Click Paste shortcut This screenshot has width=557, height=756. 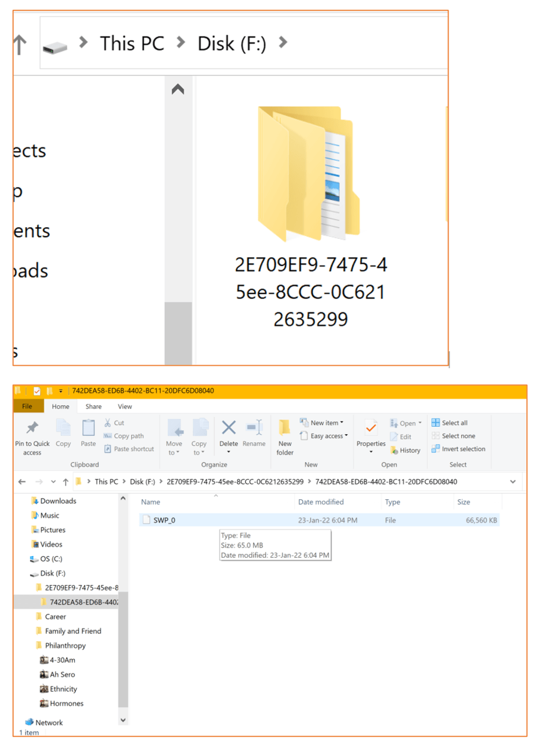click(129, 449)
